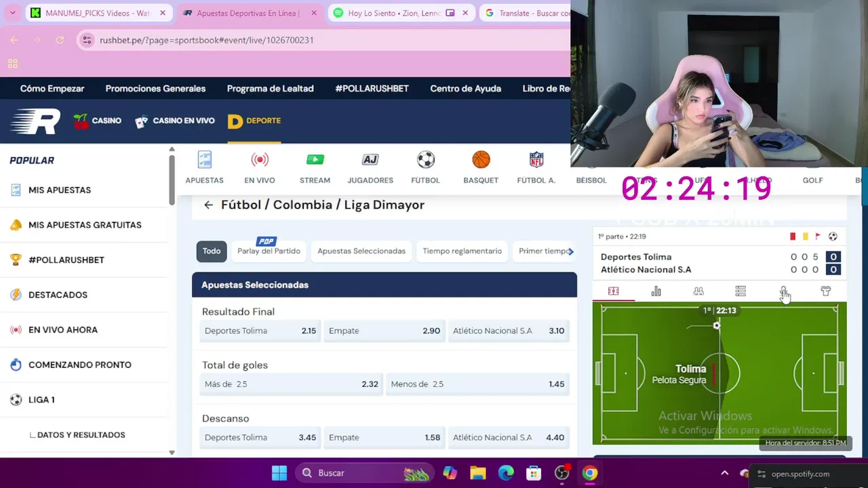
Task: Open Casino en Vivo section
Action: coord(174,121)
